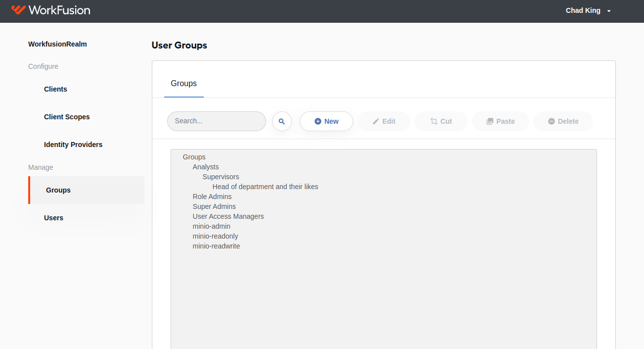Viewport: 644px width, 349px height.
Task: Select the User Access Managers group
Action: click(228, 216)
